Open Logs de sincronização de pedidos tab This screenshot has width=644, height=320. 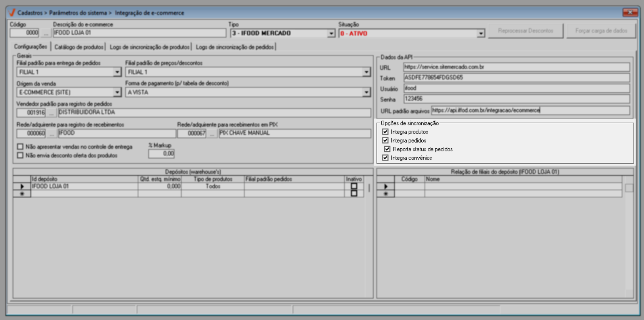[235, 47]
